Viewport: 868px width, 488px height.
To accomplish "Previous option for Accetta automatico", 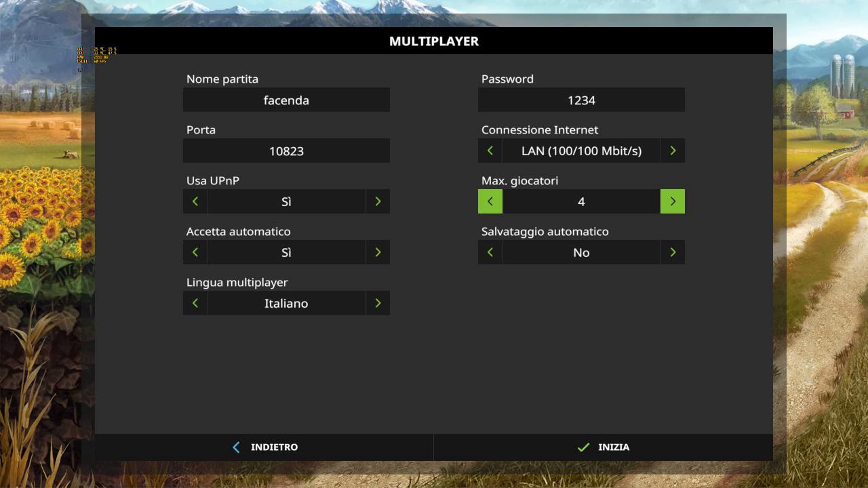I will [x=195, y=252].
